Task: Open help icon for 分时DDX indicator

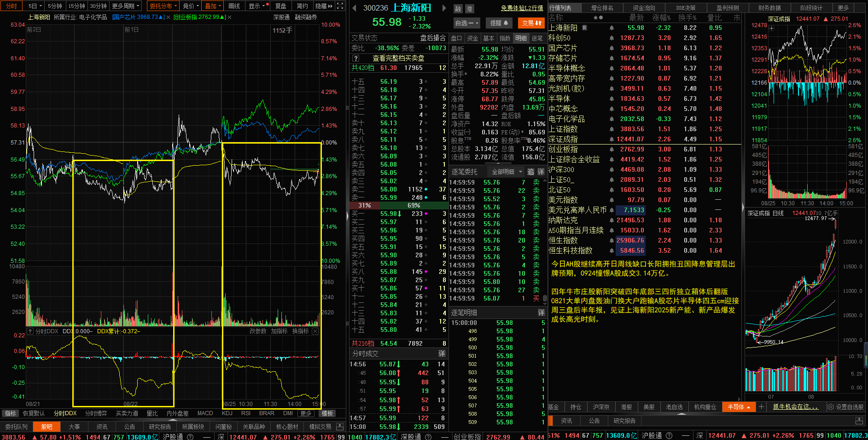Action: (x=30, y=331)
